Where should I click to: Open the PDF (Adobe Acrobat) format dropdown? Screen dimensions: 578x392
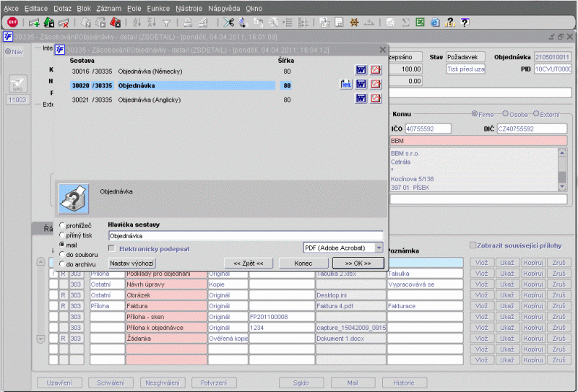[x=379, y=248]
